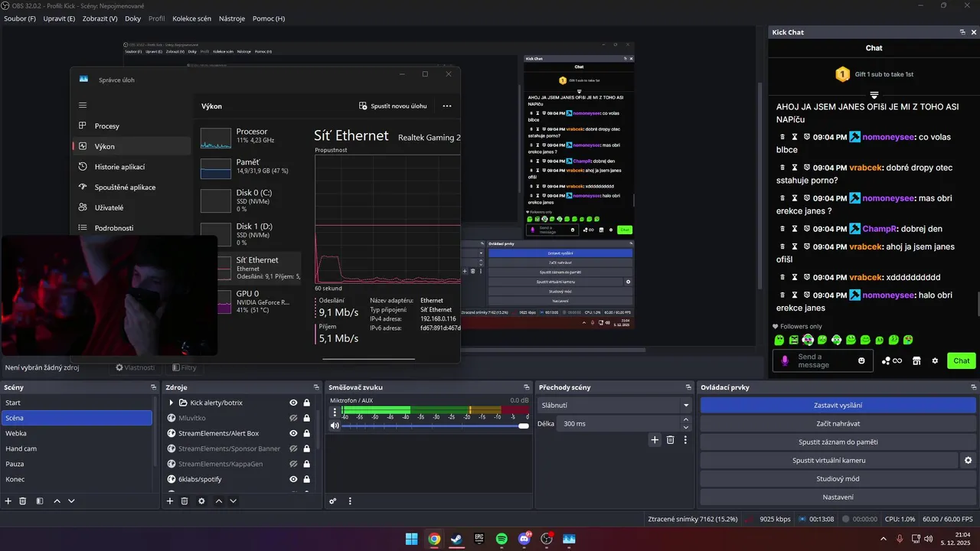The width and height of the screenshot is (980, 551).
Task: Click the Send a message chat input
Action: pyautogui.click(x=823, y=360)
